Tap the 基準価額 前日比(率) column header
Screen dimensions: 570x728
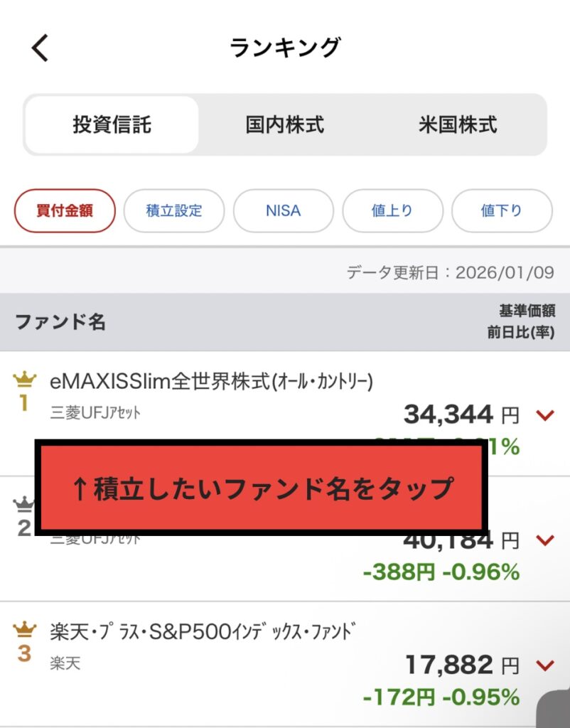pyautogui.click(x=521, y=322)
